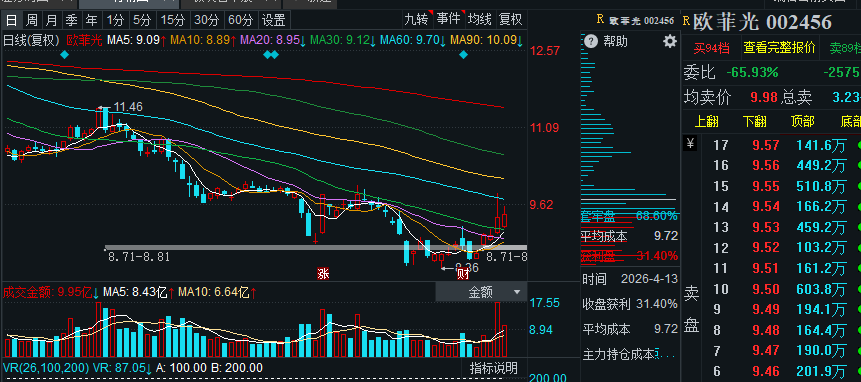Toggle the 事件 events overlay
Viewport: 861px width, 382px height.
point(448,20)
